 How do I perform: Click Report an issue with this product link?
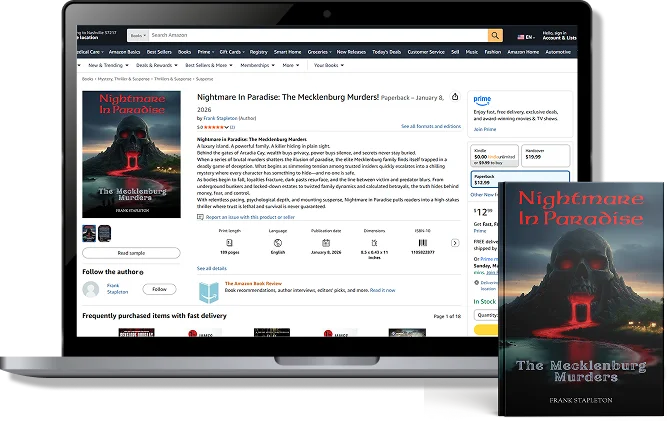250,217
